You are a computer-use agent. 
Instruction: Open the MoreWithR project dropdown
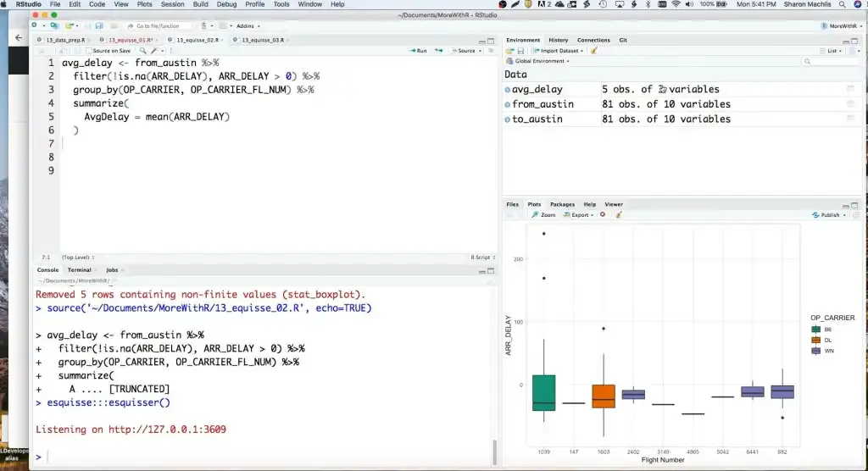tap(842, 25)
